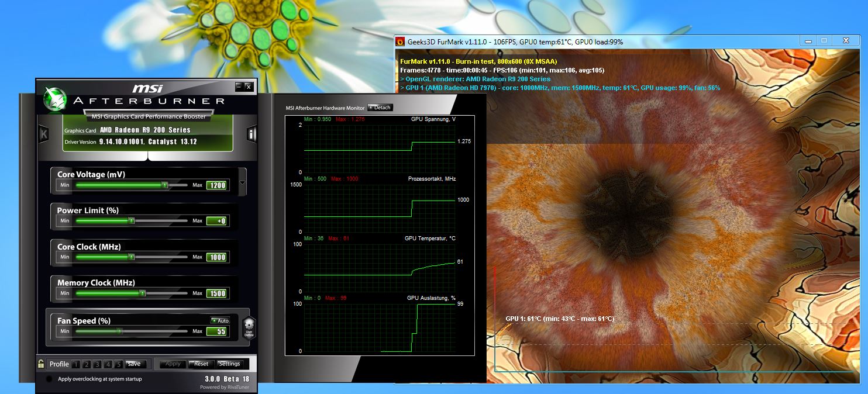Select profile slot 2
Screen dimensions: 868x394
click(x=87, y=364)
